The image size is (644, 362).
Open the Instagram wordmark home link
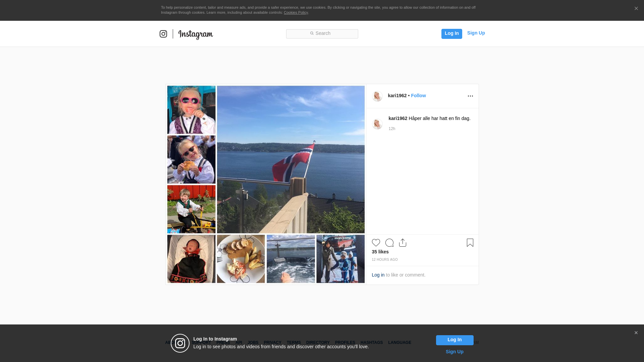196,34
